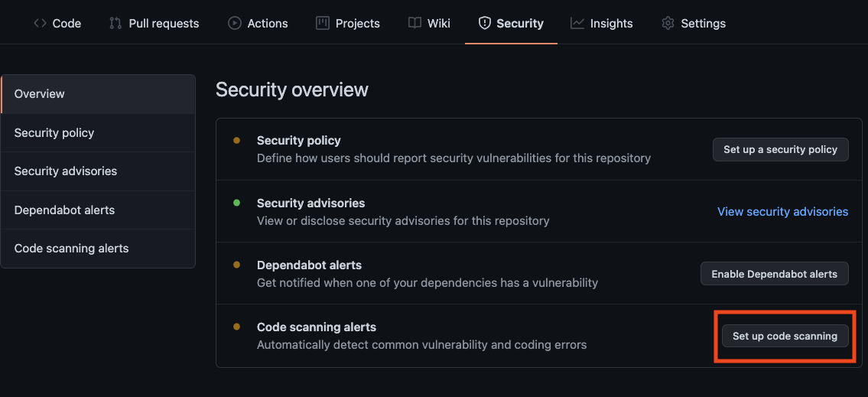The image size is (868, 397).
Task: Click the Security policy row title
Action: coord(299,141)
